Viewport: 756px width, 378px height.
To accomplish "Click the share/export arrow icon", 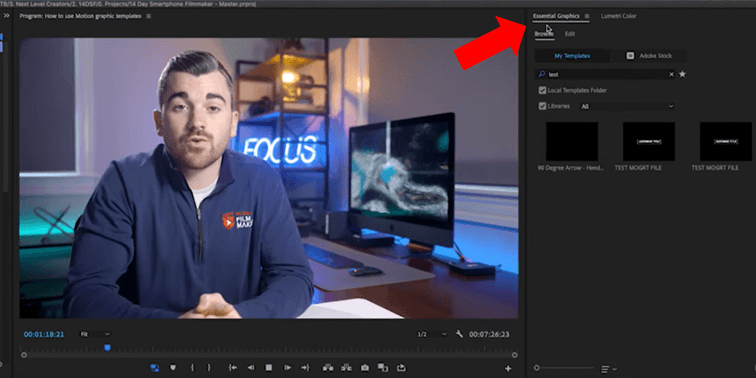I will [401, 368].
